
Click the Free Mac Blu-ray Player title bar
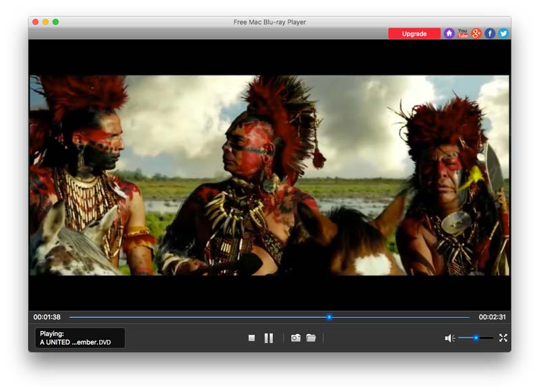click(269, 22)
